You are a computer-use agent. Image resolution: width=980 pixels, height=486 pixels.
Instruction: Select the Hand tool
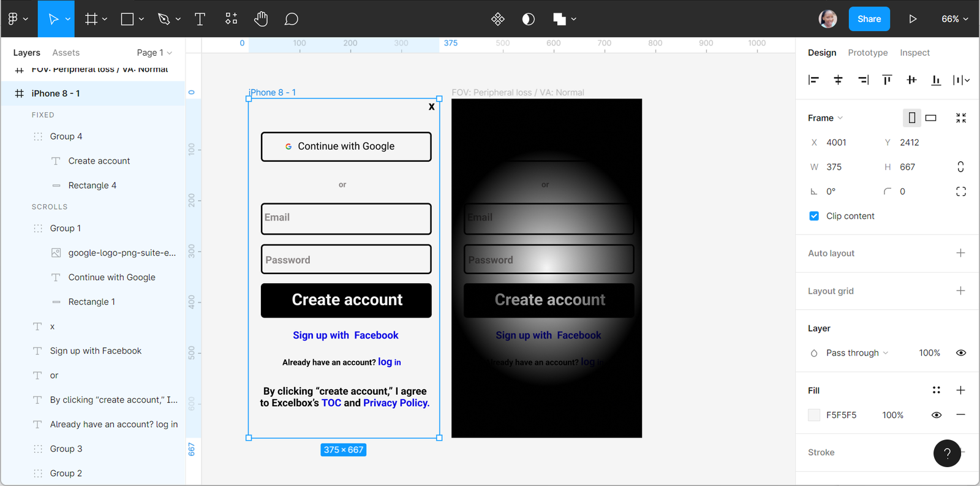point(261,19)
